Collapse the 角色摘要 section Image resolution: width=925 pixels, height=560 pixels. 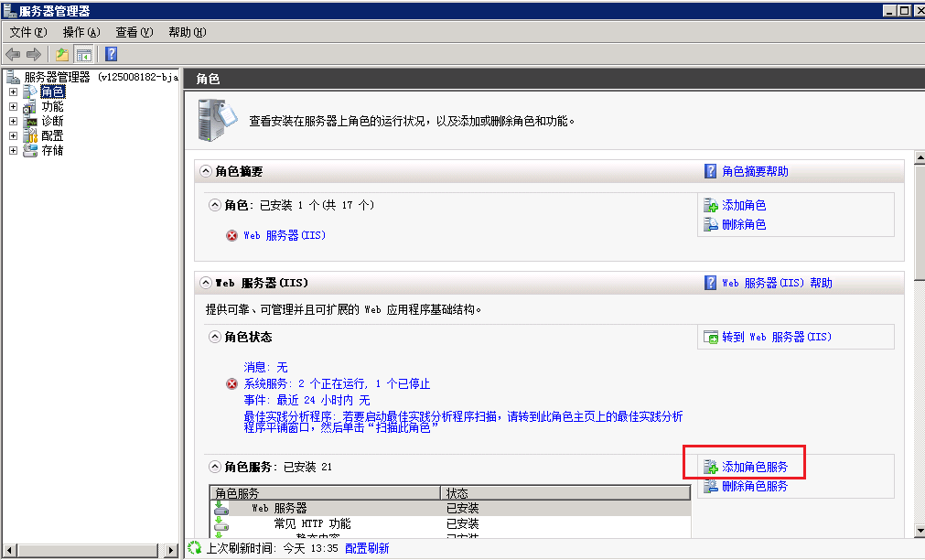205,172
